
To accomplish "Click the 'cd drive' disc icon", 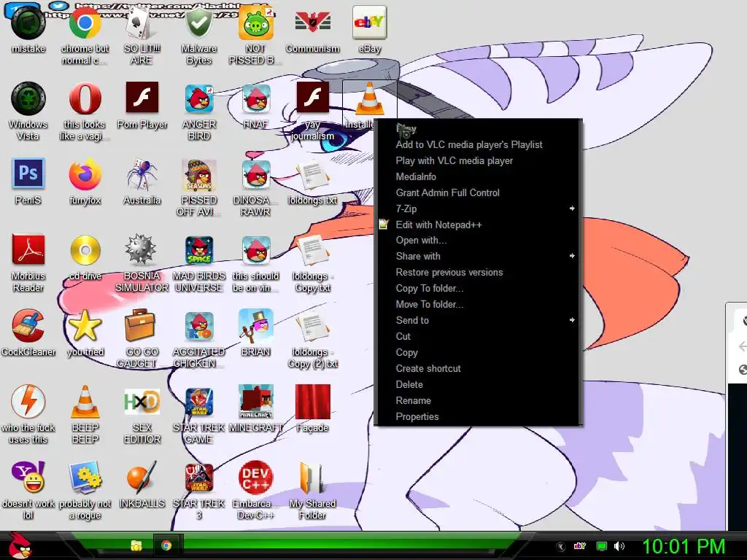I will 85,250.
